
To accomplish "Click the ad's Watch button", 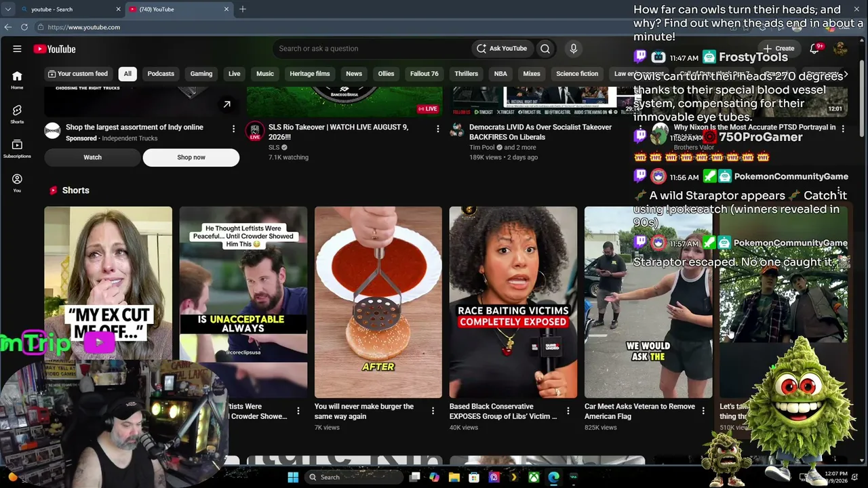I will [x=93, y=157].
